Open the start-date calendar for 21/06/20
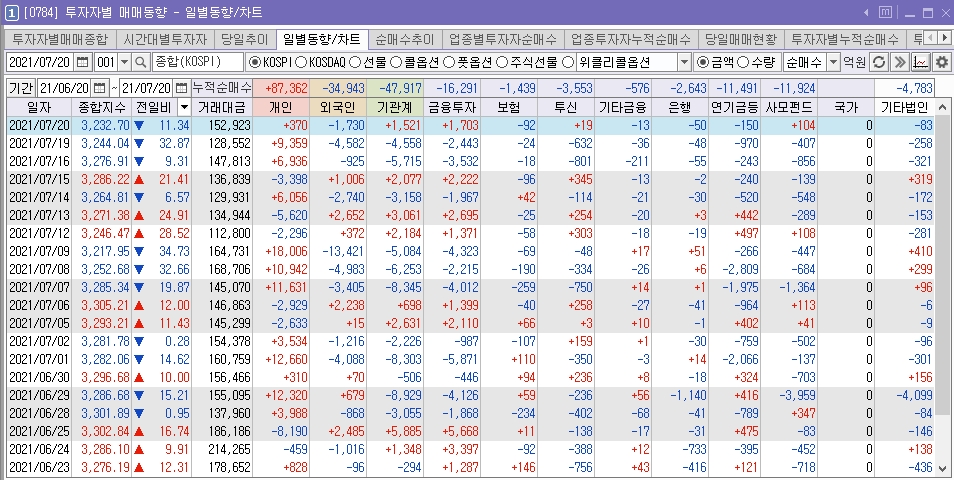The image size is (954, 480). 100,88
